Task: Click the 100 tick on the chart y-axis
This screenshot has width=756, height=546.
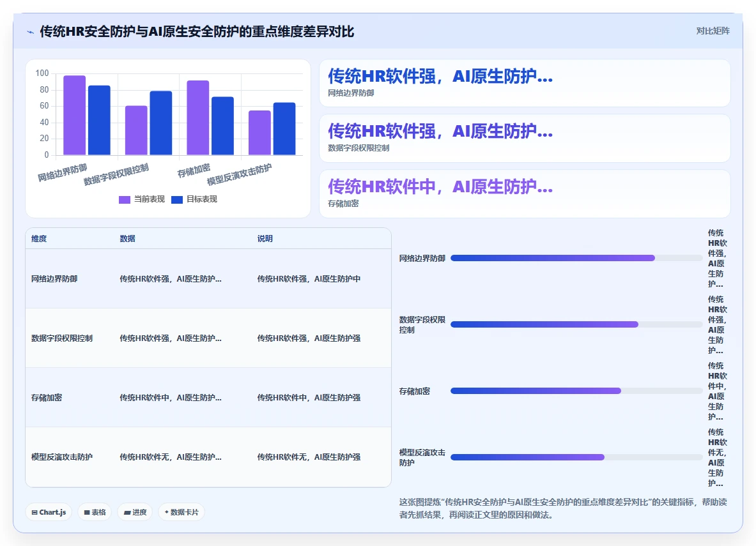Action: (x=42, y=73)
